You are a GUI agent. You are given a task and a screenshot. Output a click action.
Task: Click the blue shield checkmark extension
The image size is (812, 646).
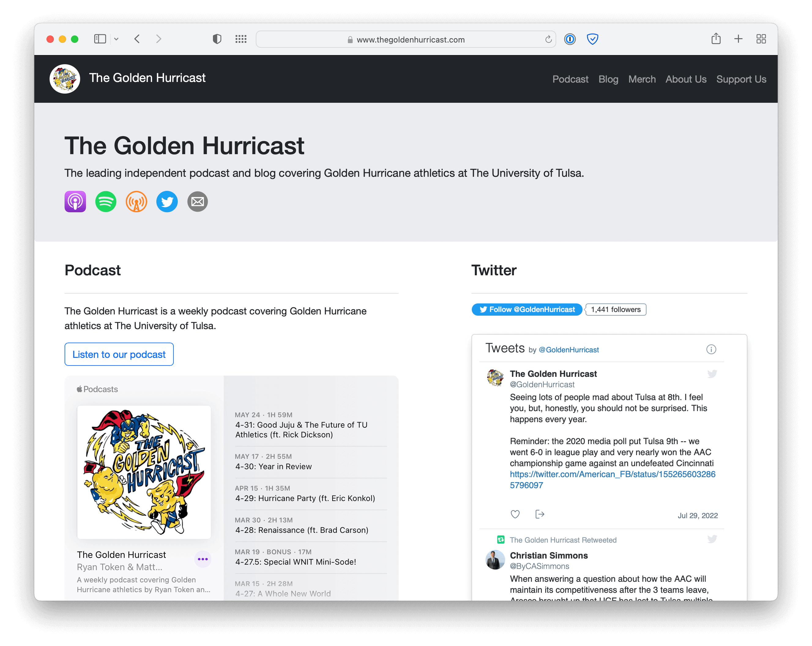[x=592, y=39]
